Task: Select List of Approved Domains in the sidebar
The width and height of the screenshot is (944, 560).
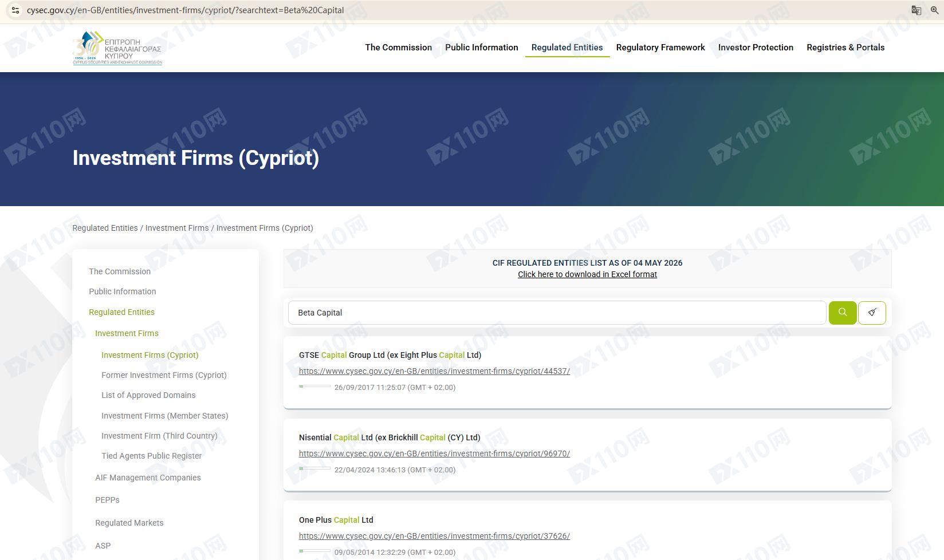Action: point(148,395)
